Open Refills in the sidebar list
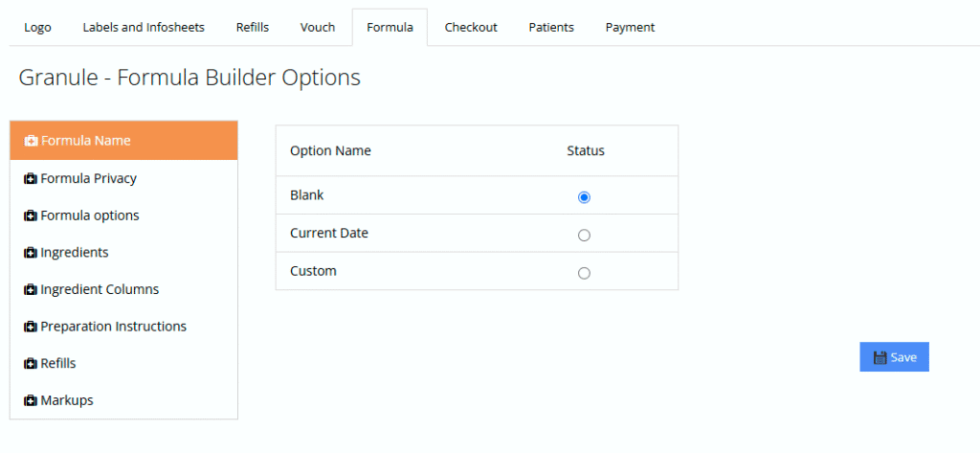980x453 pixels. [x=123, y=364]
